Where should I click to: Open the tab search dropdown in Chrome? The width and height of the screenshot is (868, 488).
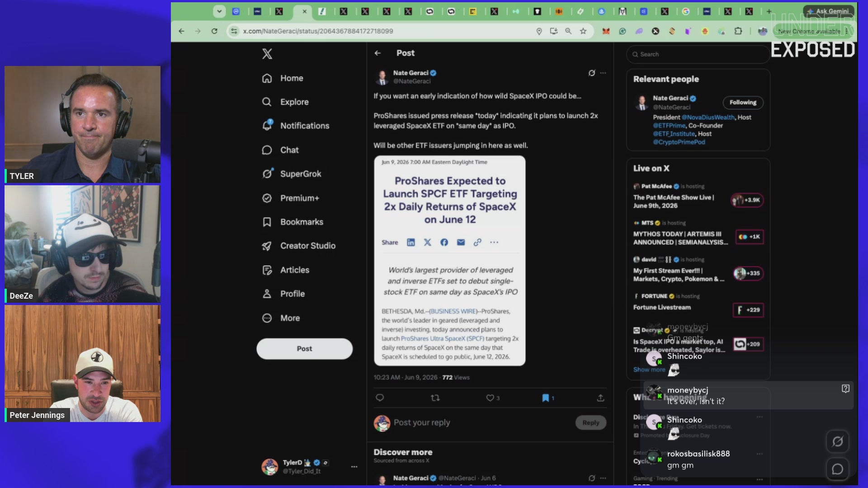pyautogui.click(x=219, y=11)
